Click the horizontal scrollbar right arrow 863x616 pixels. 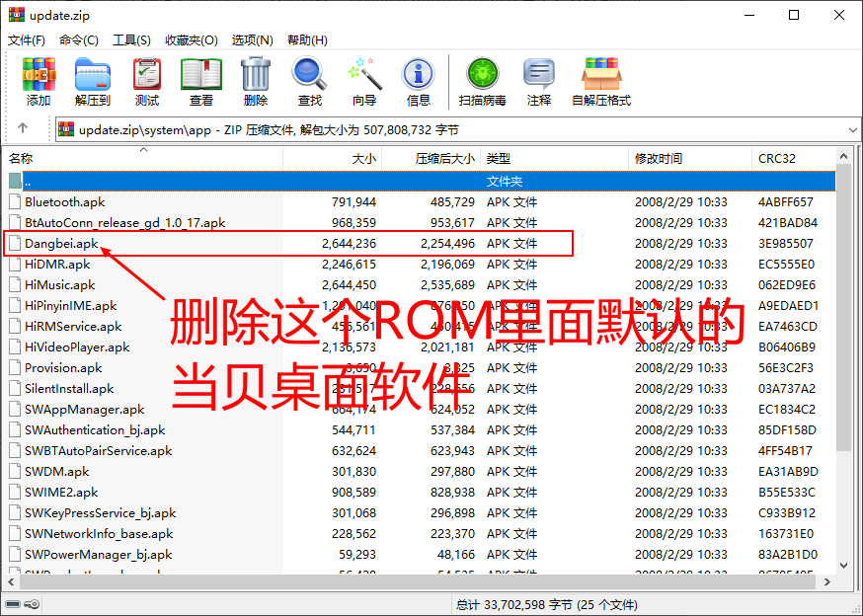pyautogui.click(x=826, y=581)
